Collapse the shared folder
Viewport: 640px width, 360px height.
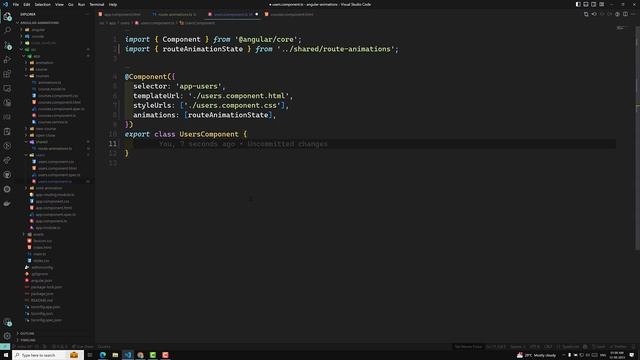point(42,142)
